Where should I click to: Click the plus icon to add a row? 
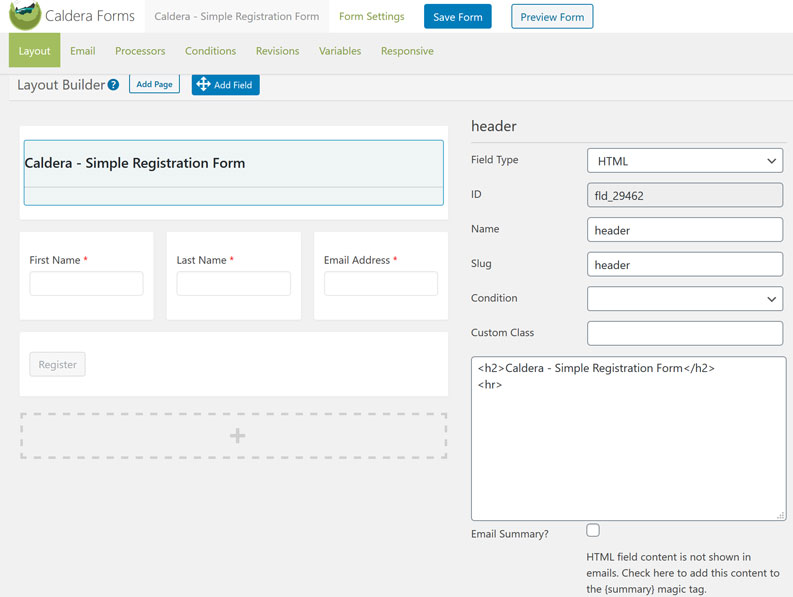pyautogui.click(x=237, y=436)
